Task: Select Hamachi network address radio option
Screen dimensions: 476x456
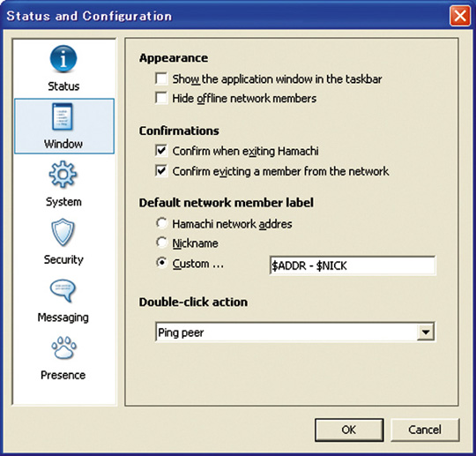Action: pos(161,223)
